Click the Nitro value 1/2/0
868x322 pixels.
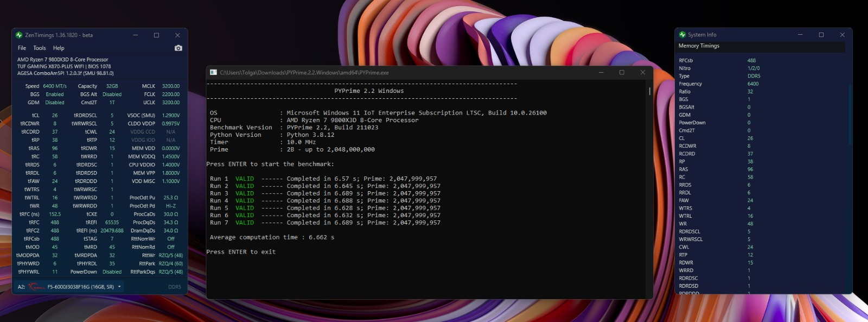[x=754, y=68]
